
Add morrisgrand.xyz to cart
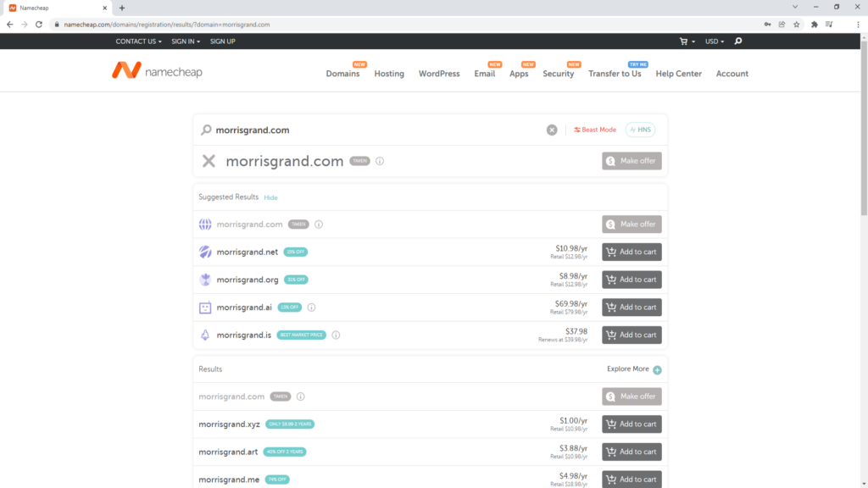coord(632,424)
